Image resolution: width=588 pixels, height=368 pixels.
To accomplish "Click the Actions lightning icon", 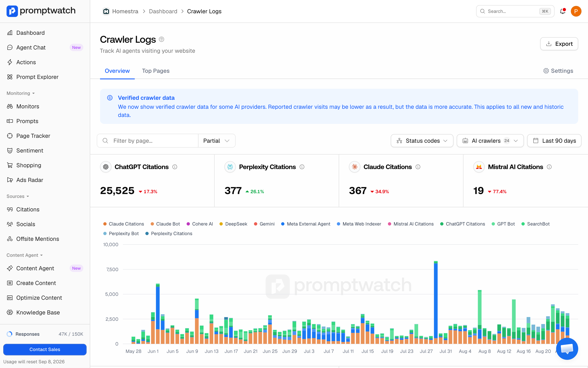I will [x=10, y=62].
